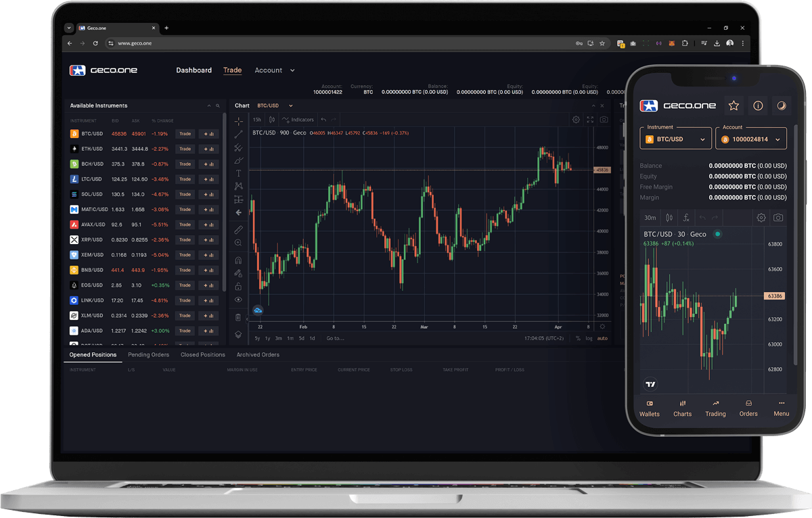
Task: Expand the Account menu in top navigation
Action: point(274,70)
